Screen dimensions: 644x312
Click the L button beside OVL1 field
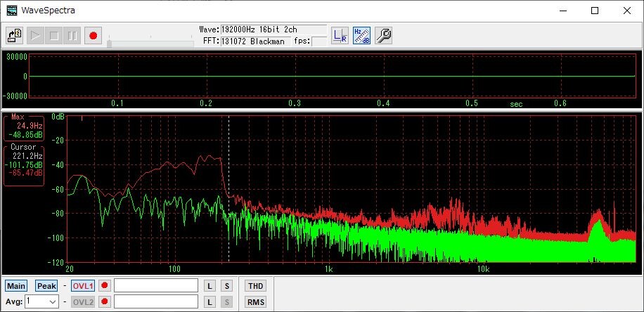(x=210, y=285)
